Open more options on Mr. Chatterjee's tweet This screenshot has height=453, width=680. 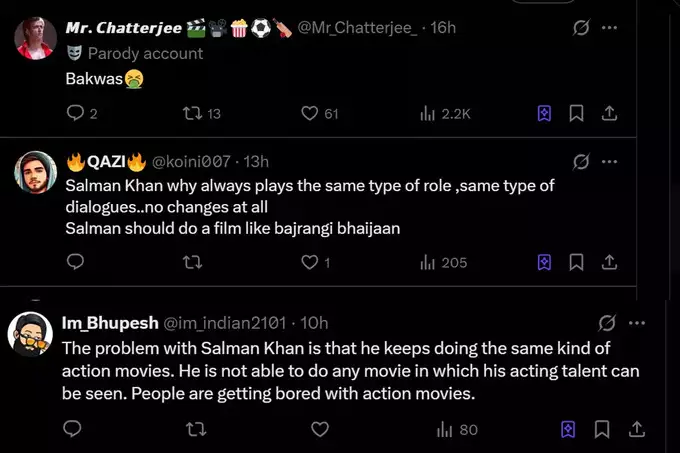(x=609, y=27)
